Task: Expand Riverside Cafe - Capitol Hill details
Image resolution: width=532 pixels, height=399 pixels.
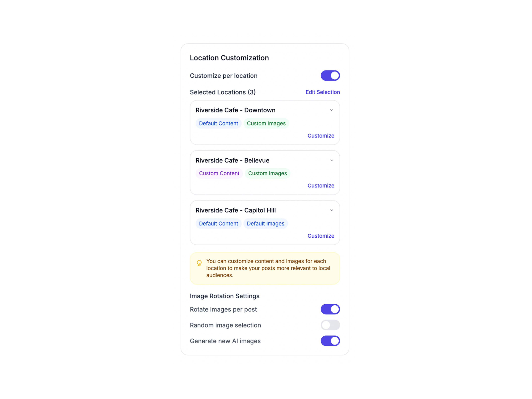Action: click(x=332, y=210)
